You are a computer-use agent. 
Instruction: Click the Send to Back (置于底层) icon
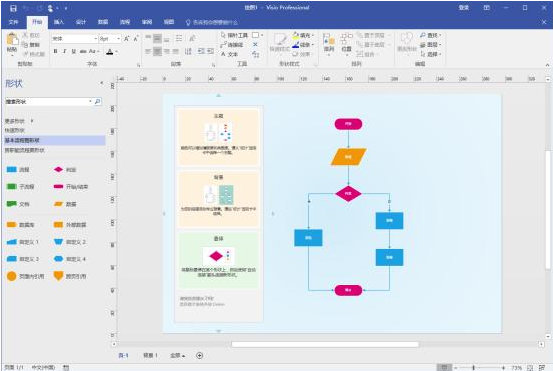359,44
